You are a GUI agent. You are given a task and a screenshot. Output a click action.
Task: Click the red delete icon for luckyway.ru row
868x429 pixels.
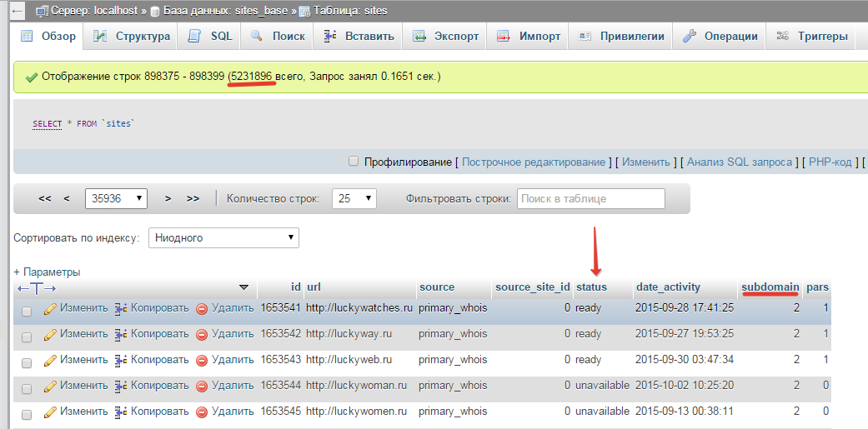[202, 335]
